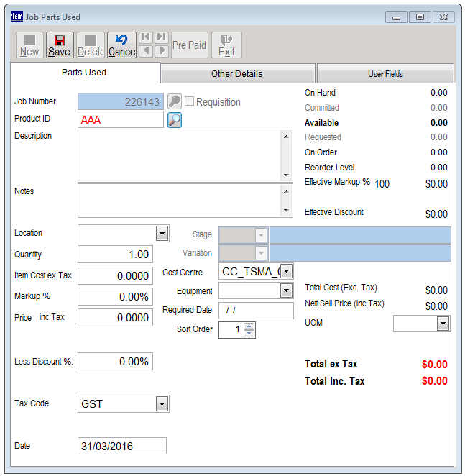The height and width of the screenshot is (476, 465).
Task: Tick the Requisition checkbox
Action: [190, 102]
